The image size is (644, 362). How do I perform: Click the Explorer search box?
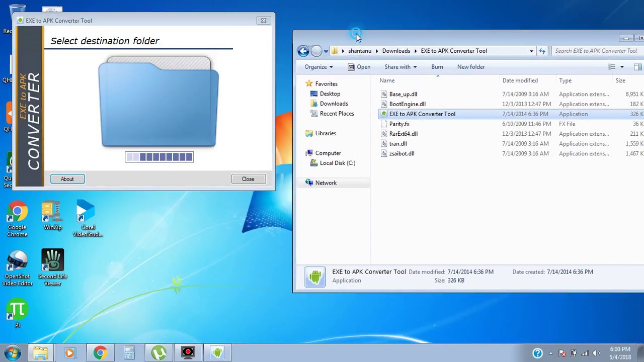[597, 51]
